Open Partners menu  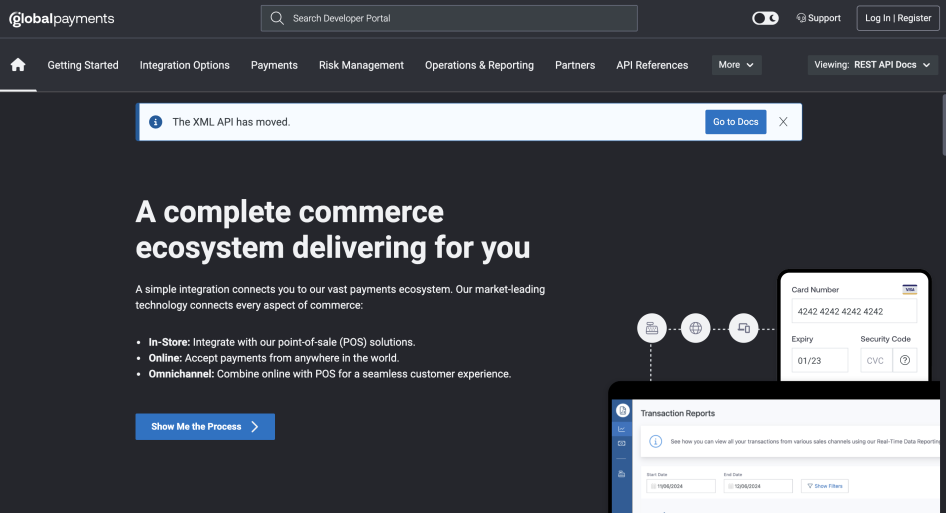point(575,65)
